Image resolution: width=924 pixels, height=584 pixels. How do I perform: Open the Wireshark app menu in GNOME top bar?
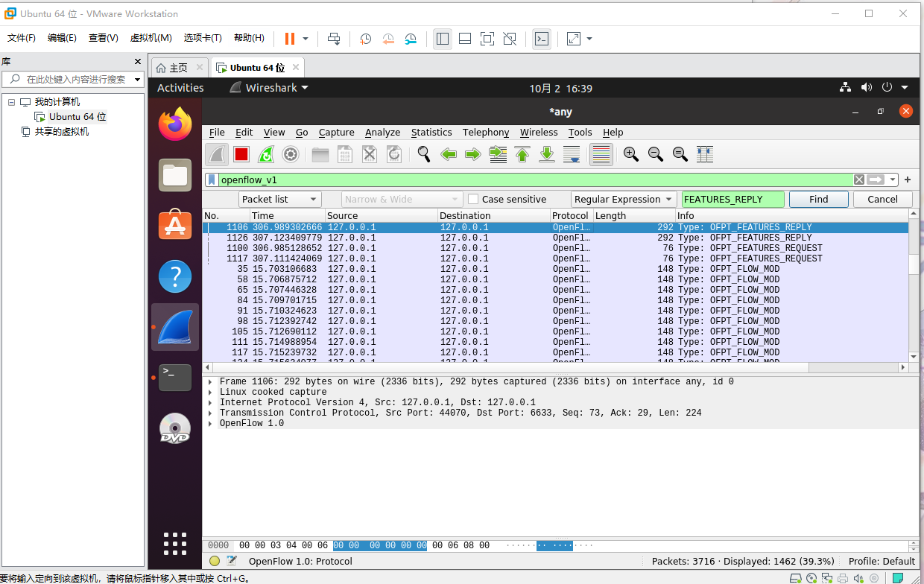268,88
